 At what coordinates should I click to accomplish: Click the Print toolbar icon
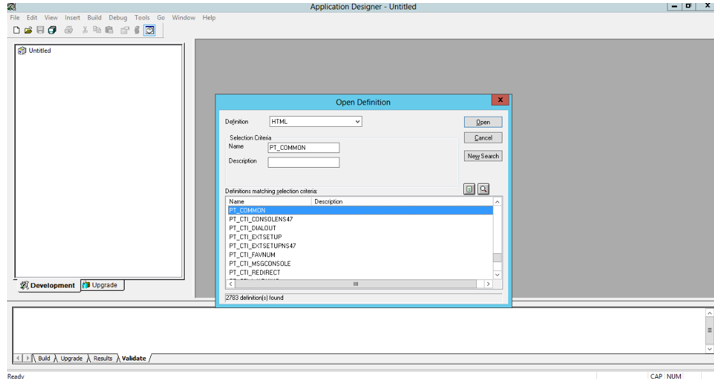pos(68,30)
